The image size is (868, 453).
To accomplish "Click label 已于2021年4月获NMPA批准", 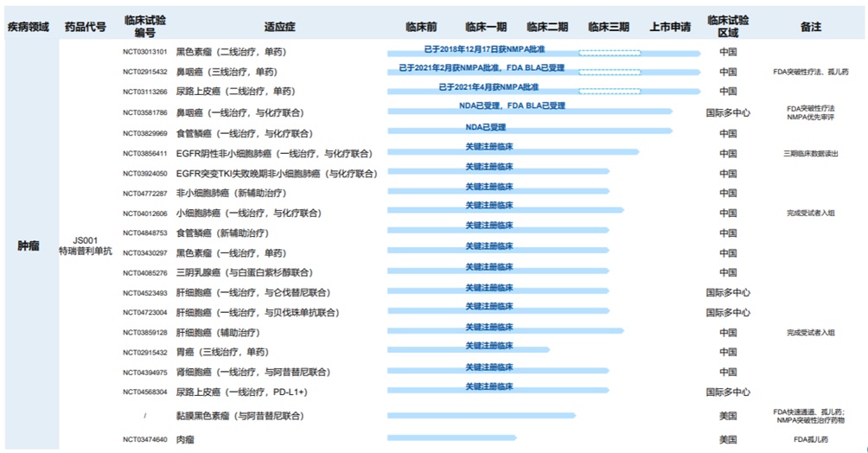I will click(488, 87).
